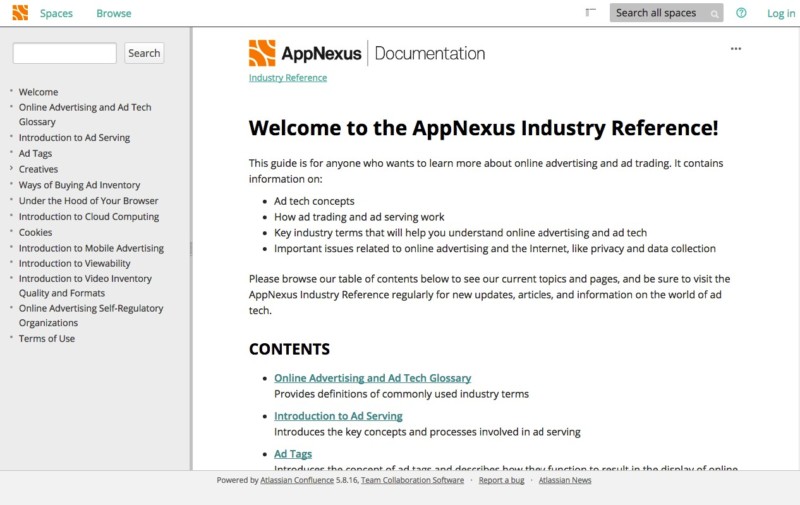This screenshot has height=505, width=800.
Task: Click the Industry Reference breadcrumb link
Action: [288, 77]
